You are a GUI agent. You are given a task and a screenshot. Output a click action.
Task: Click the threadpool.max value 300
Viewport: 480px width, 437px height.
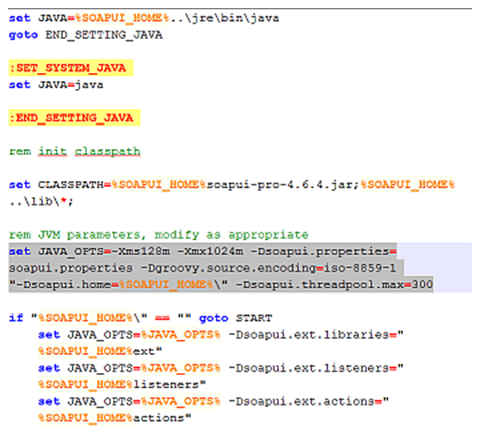[422, 285]
